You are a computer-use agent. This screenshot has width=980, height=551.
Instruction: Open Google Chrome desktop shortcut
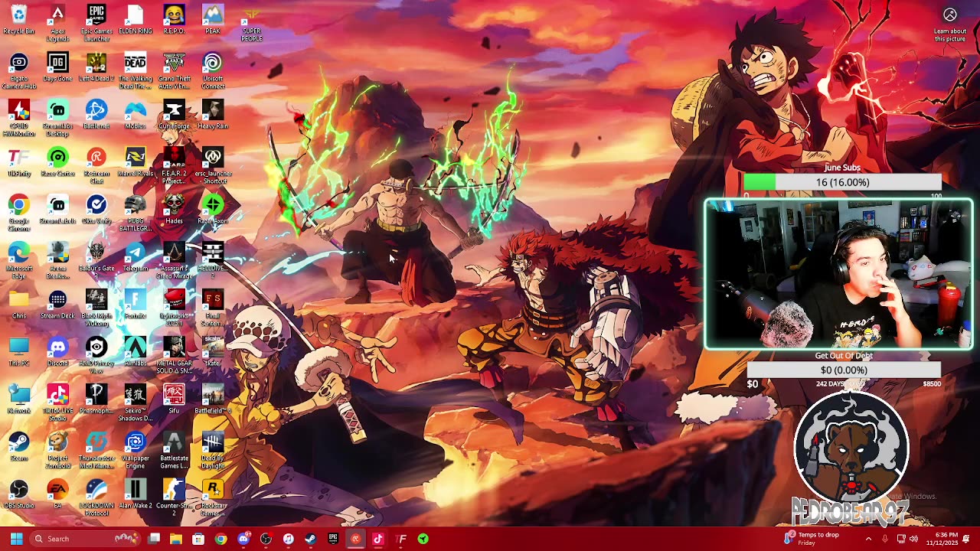tap(18, 213)
